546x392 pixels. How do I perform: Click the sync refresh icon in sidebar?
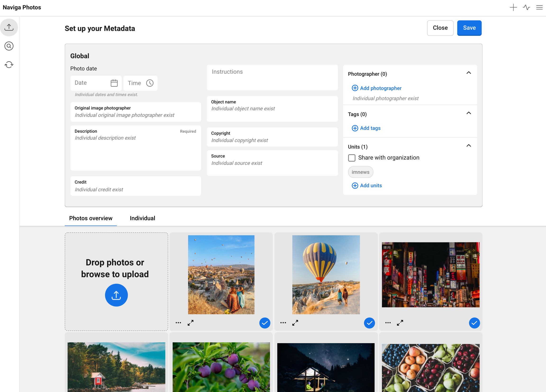point(9,64)
